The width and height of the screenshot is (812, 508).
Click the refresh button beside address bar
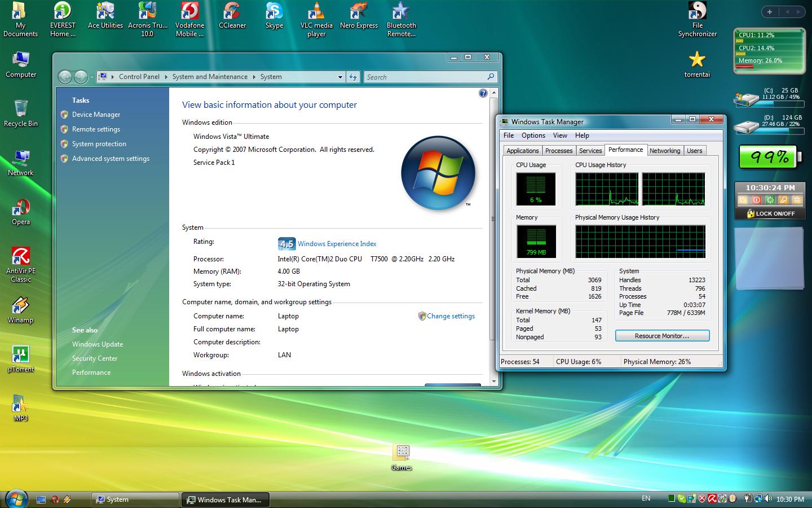(x=353, y=77)
